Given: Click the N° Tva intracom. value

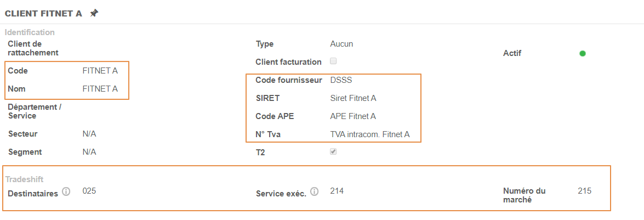Looking at the screenshot, I should [x=370, y=134].
